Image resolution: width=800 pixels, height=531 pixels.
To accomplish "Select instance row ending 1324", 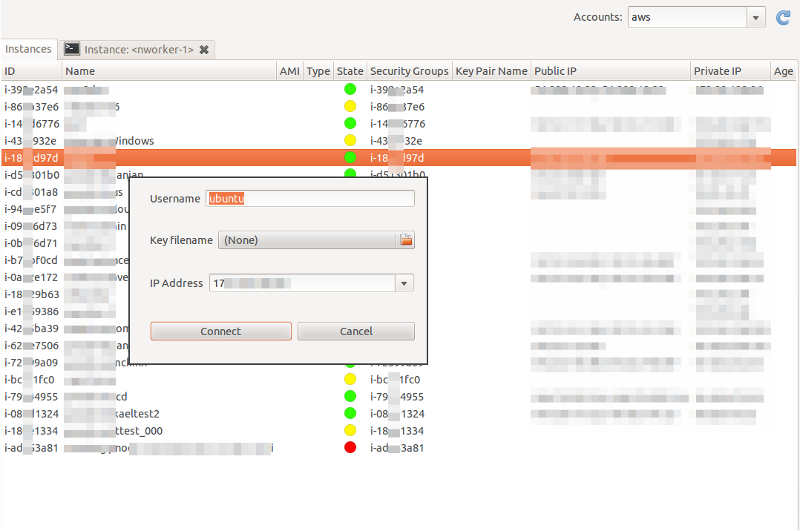I will pyautogui.click(x=398, y=414).
